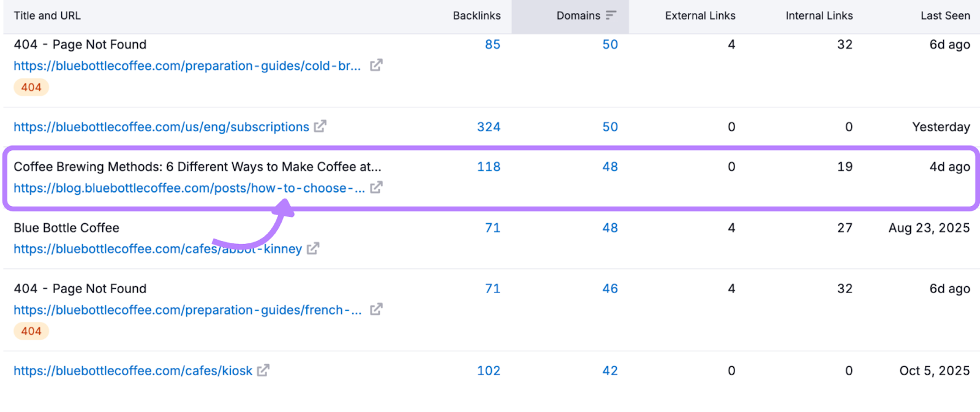Click the sort icon in Domains column header
The width and height of the screenshot is (980, 412).
pyautogui.click(x=611, y=15)
